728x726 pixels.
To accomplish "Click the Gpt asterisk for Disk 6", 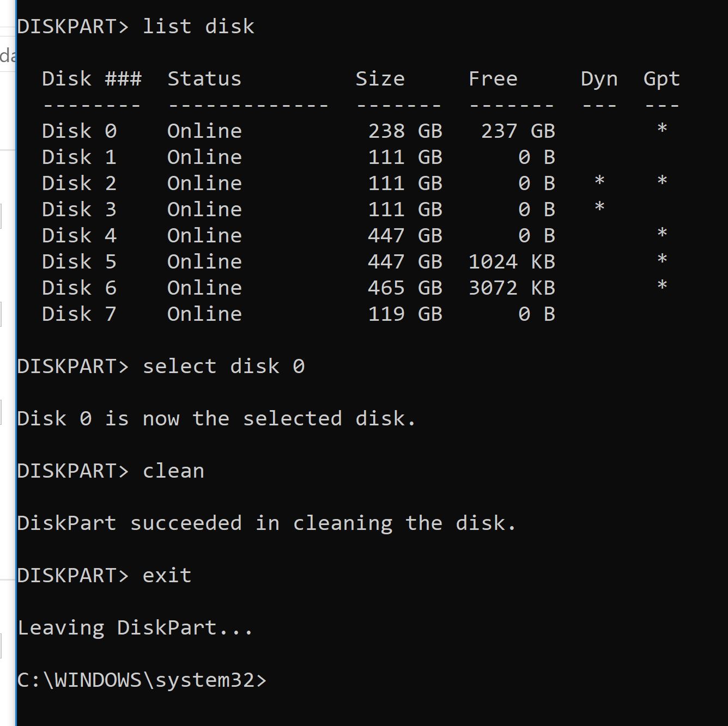I will pyautogui.click(x=662, y=286).
